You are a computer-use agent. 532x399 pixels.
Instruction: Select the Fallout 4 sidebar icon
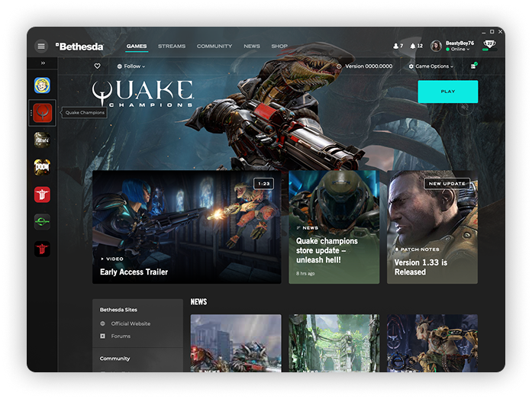[43, 140]
